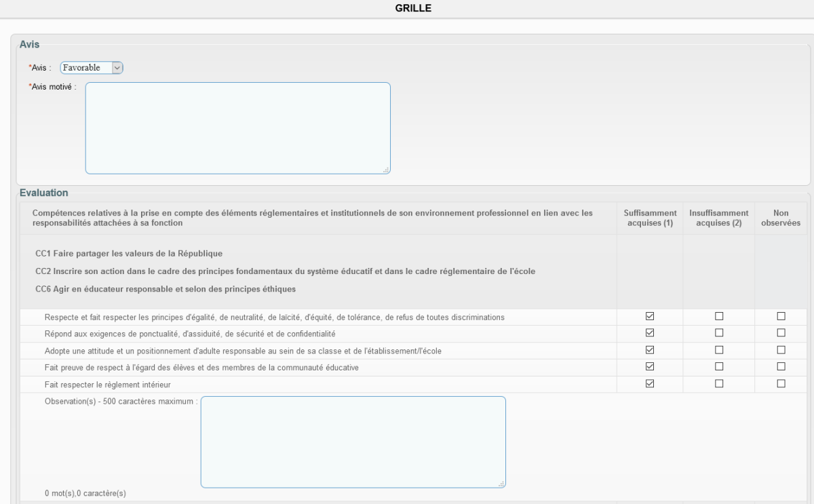
Task: Uncheck 'Suffisamment acquises' for the adulte responsable row
Action: (x=650, y=350)
